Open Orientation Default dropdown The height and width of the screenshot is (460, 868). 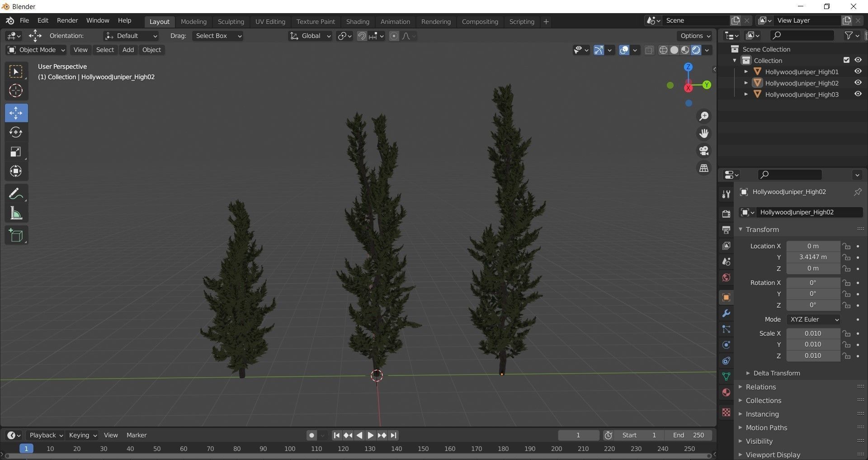coord(131,36)
